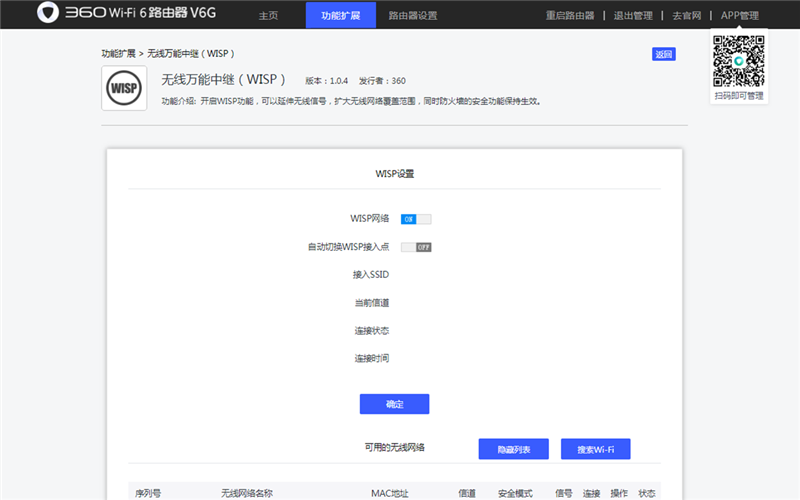Confirm WISP settings with 确定 button

coord(394,404)
